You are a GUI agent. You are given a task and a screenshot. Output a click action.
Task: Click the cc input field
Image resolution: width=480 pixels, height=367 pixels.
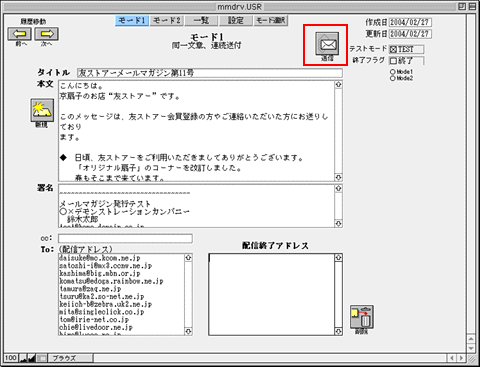coord(125,238)
